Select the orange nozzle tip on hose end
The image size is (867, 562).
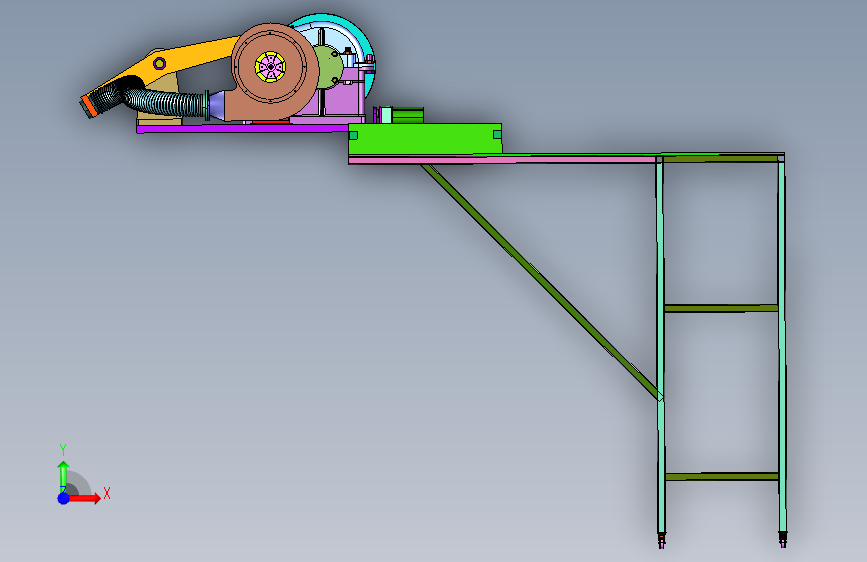pos(87,107)
